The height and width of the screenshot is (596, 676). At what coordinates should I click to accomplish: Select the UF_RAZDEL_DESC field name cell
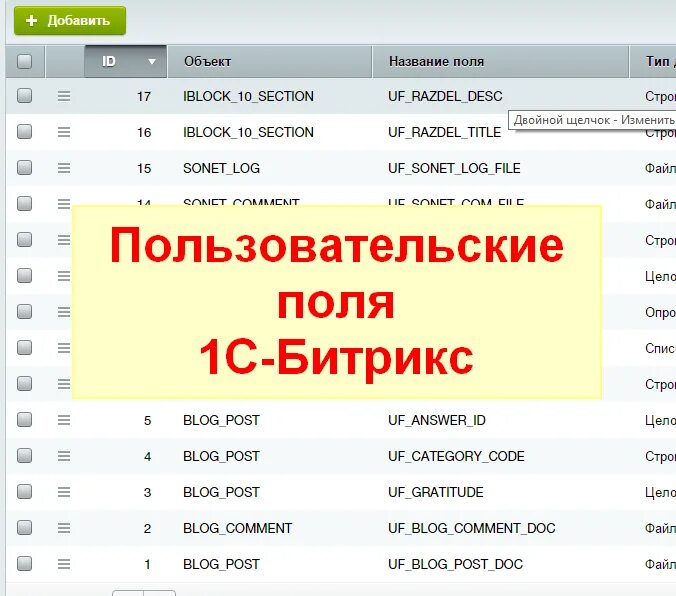pyautogui.click(x=445, y=96)
